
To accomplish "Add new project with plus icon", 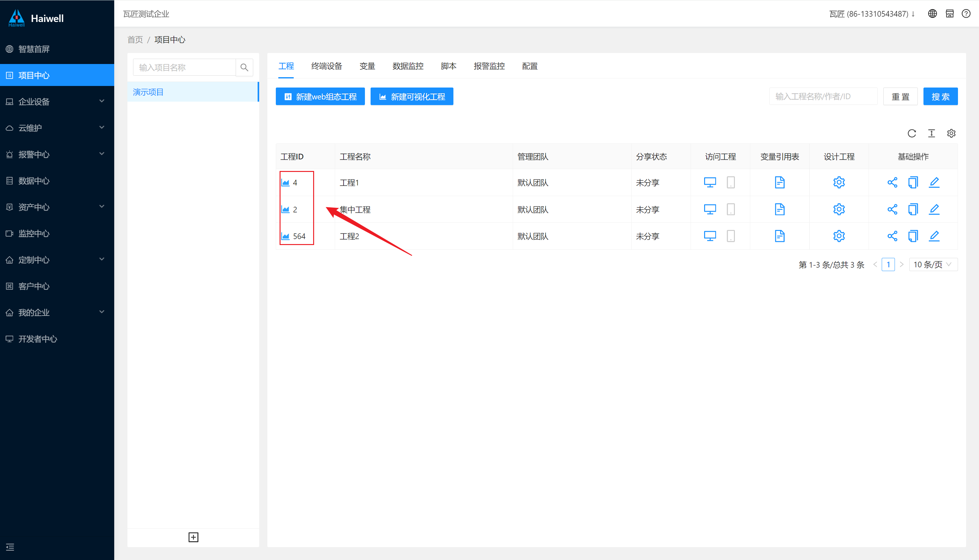I will (194, 537).
